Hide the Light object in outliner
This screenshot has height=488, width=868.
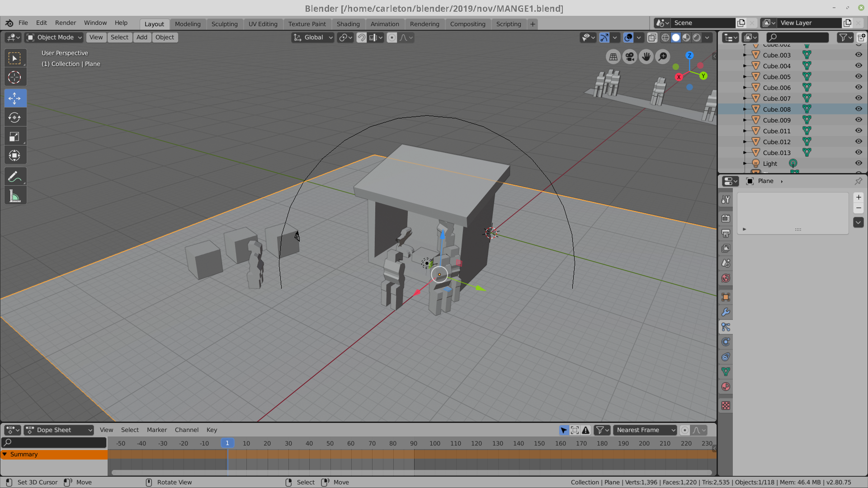[x=859, y=163]
